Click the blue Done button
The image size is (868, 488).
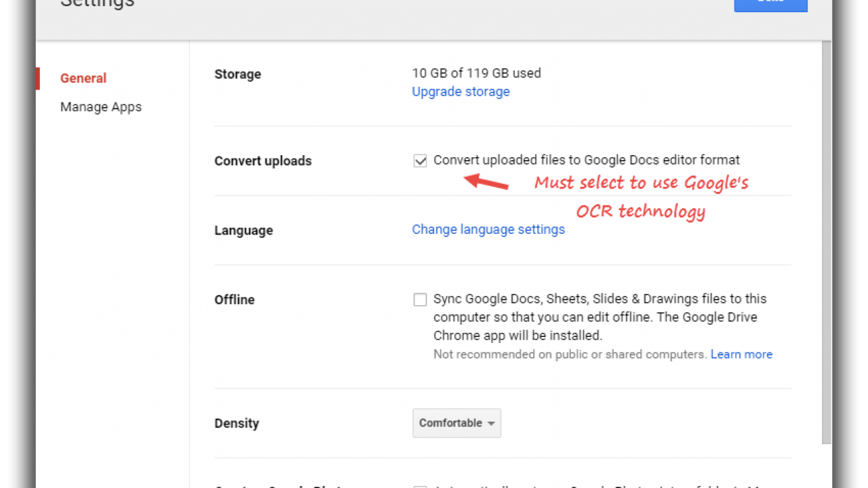point(770,3)
